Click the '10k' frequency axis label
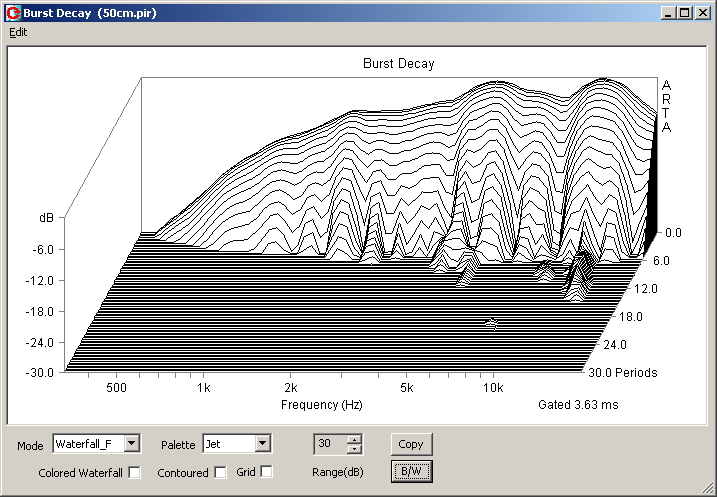 (x=493, y=388)
